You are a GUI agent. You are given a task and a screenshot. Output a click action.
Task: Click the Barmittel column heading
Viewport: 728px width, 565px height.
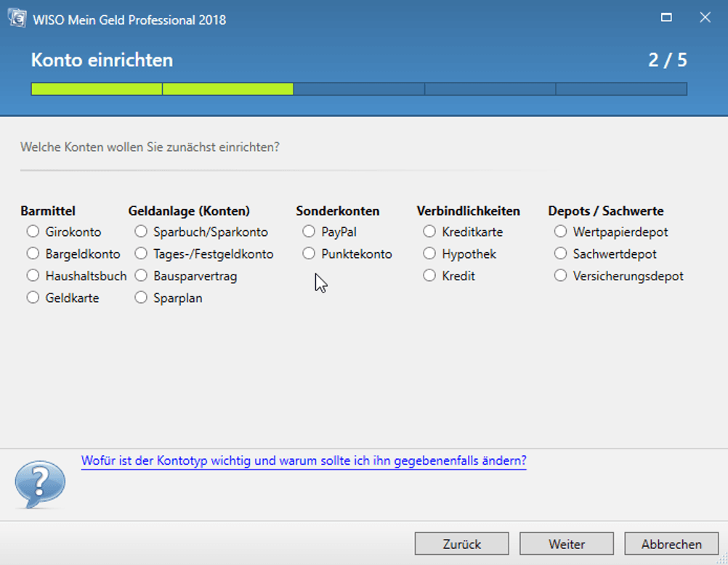[x=48, y=211]
